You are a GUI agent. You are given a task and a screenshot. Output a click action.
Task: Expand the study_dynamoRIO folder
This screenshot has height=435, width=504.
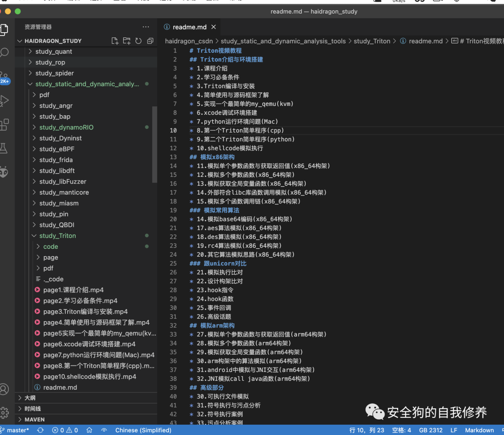(x=66, y=127)
